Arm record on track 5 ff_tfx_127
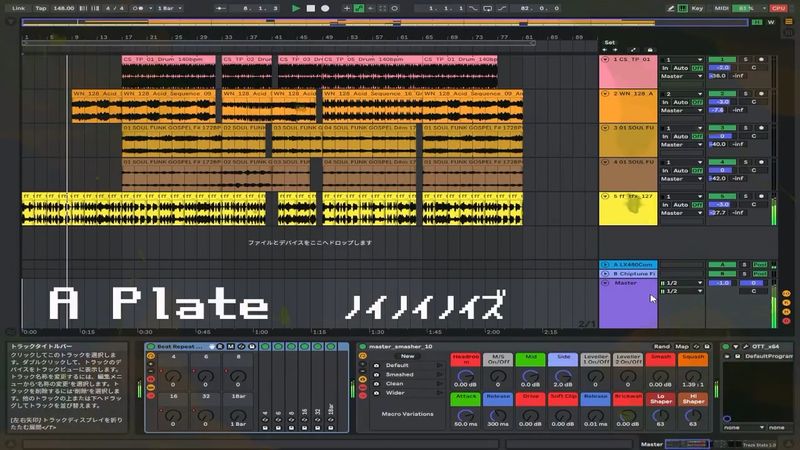This screenshot has height=450, width=800. pyautogui.click(x=760, y=196)
